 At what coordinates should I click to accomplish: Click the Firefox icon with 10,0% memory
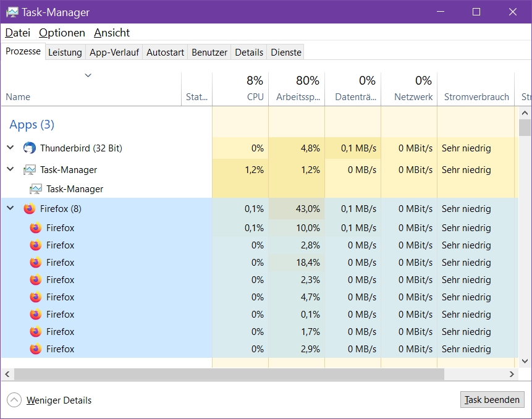(x=36, y=228)
